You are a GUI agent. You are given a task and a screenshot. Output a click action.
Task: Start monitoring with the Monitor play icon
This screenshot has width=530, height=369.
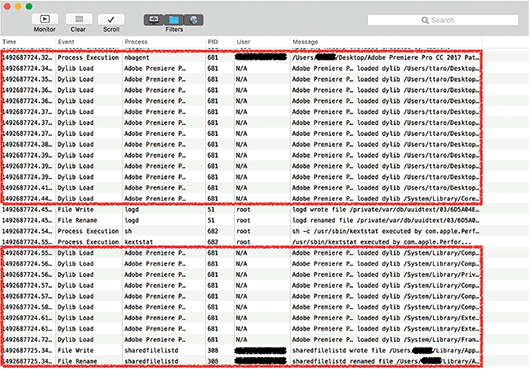tap(45, 19)
